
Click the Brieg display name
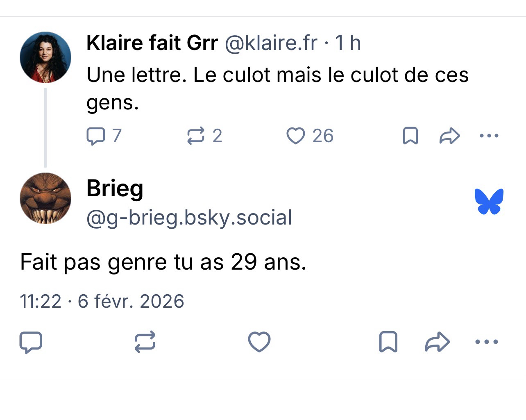pyautogui.click(x=115, y=188)
